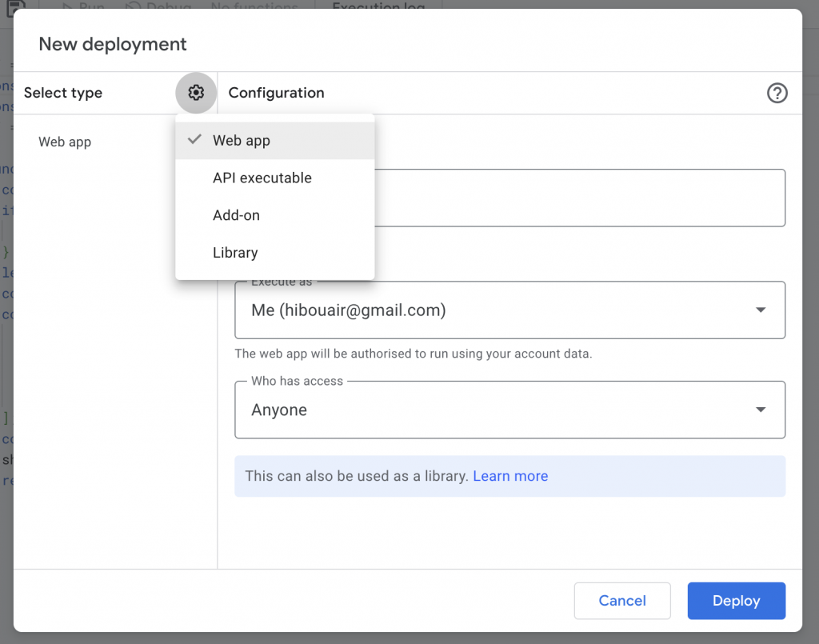819x644 pixels.
Task: Open the Execute as dropdown
Action: click(x=496, y=310)
